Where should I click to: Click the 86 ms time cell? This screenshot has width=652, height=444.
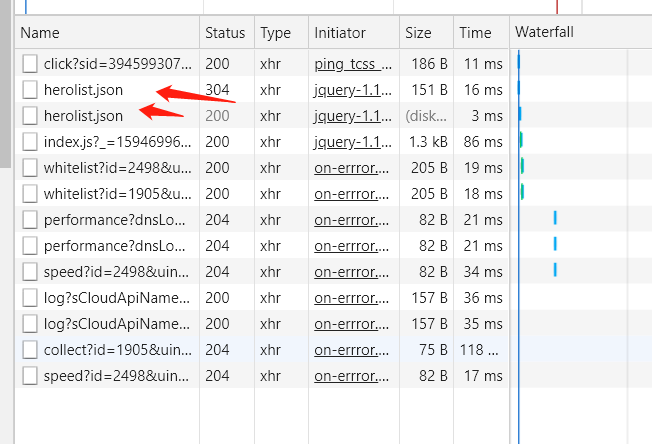point(483,142)
